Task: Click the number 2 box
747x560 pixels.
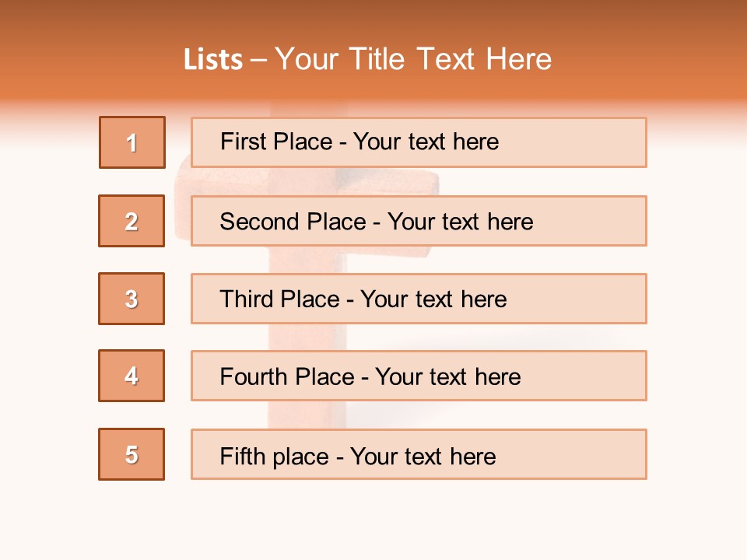Action: [132, 221]
